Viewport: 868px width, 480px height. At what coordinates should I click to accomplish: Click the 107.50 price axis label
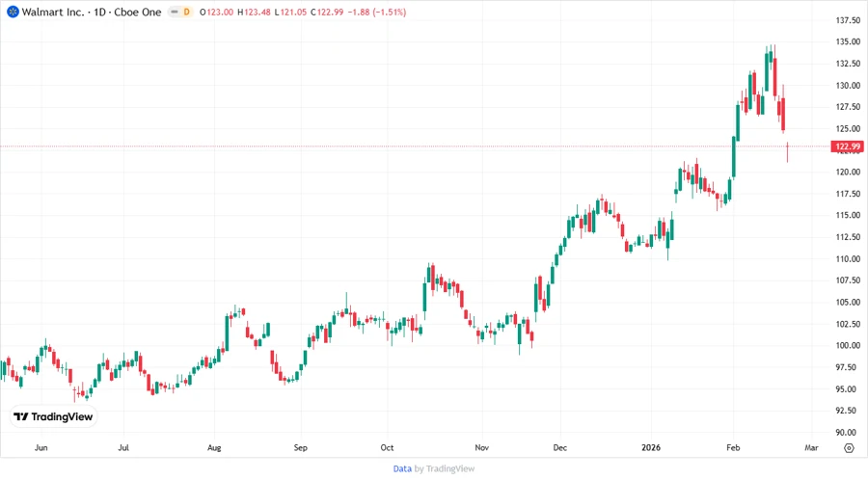tap(848, 280)
